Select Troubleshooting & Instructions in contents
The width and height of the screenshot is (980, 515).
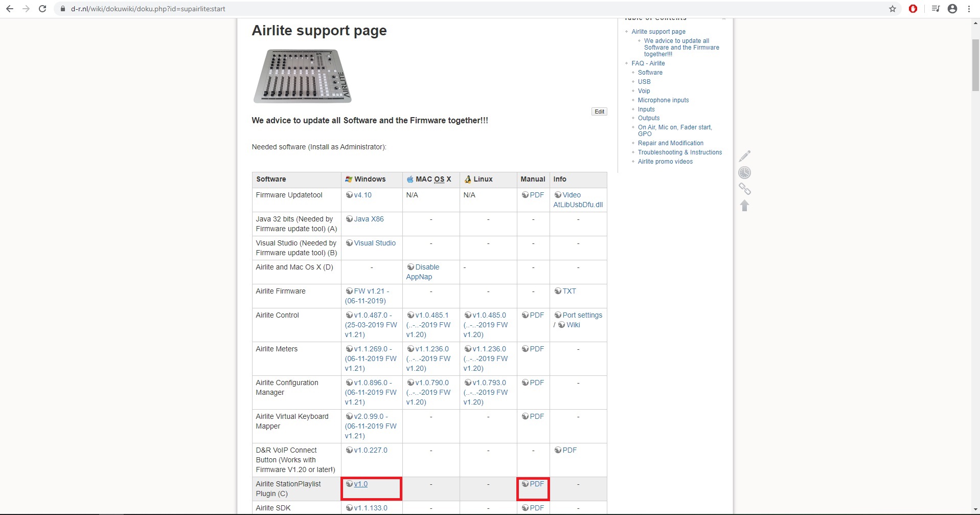(679, 152)
